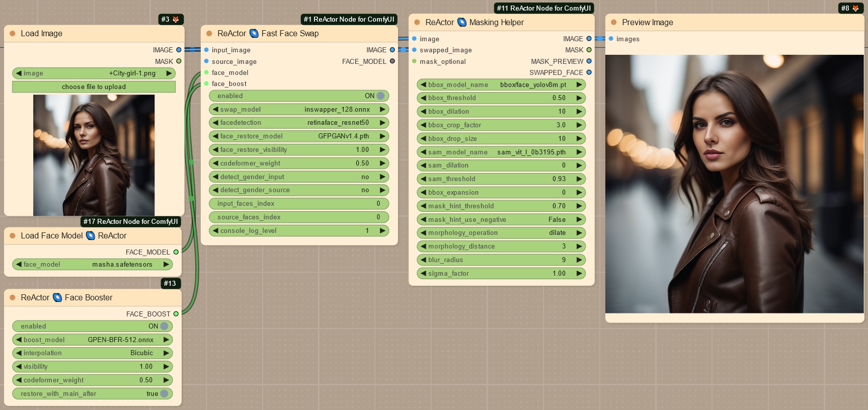868x410 pixels.
Task: Collapse the Load Image node using its title dot
Action: [x=13, y=34]
